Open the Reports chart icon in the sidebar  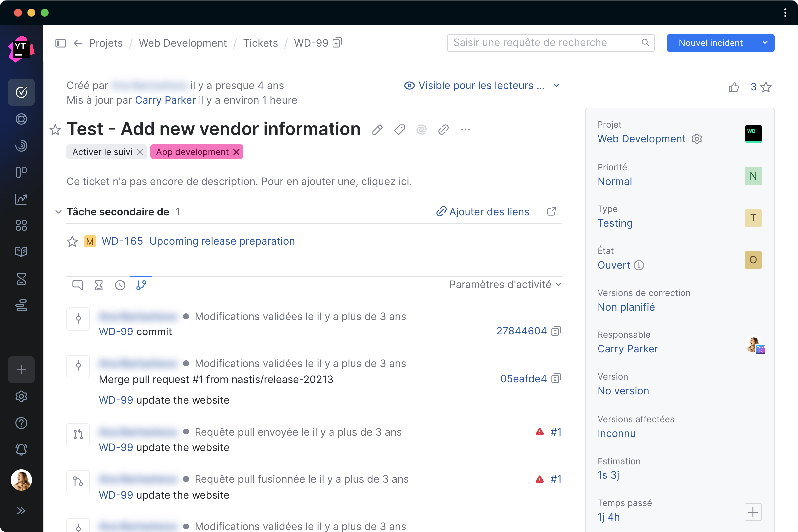point(21,199)
